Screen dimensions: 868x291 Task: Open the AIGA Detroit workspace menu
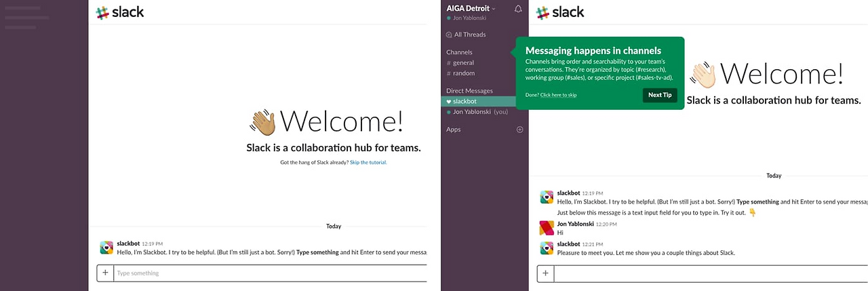tap(471, 8)
